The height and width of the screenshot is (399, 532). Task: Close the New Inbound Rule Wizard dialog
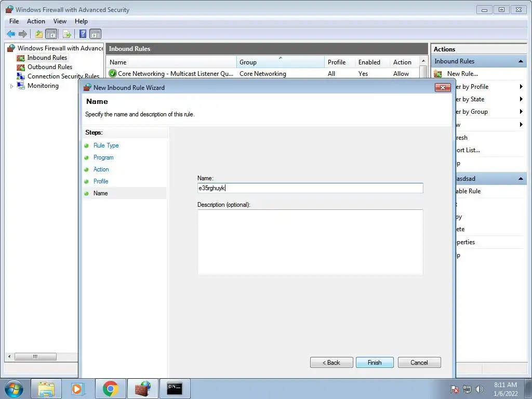(x=443, y=87)
